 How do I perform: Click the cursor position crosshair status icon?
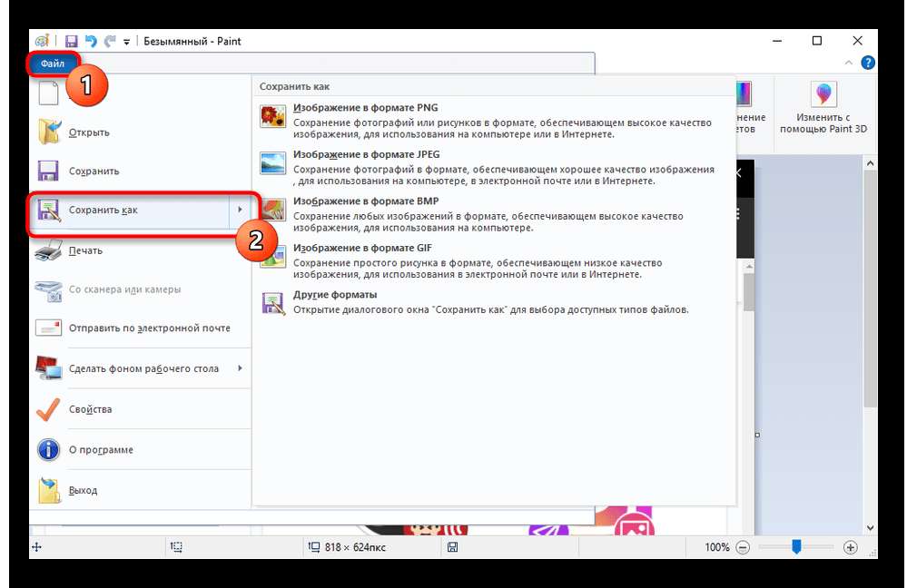[37, 547]
